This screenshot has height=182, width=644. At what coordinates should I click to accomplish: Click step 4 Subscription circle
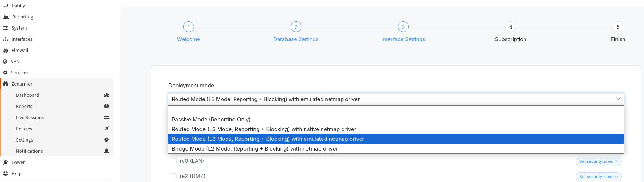[x=510, y=27]
